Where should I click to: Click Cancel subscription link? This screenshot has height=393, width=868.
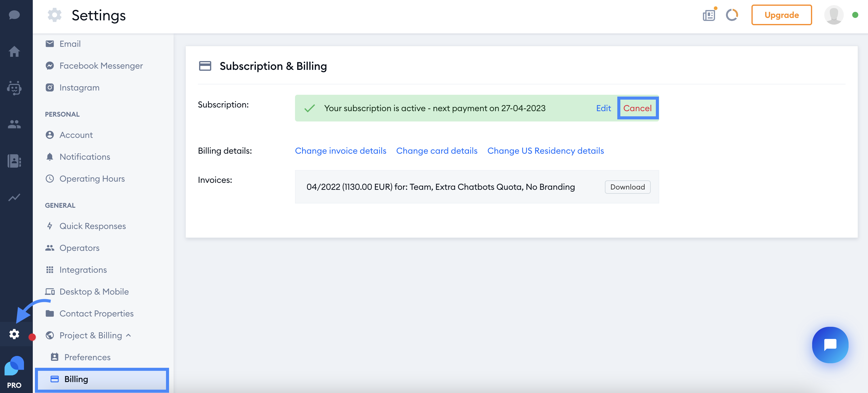pyautogui.click(x=637, y=108)
